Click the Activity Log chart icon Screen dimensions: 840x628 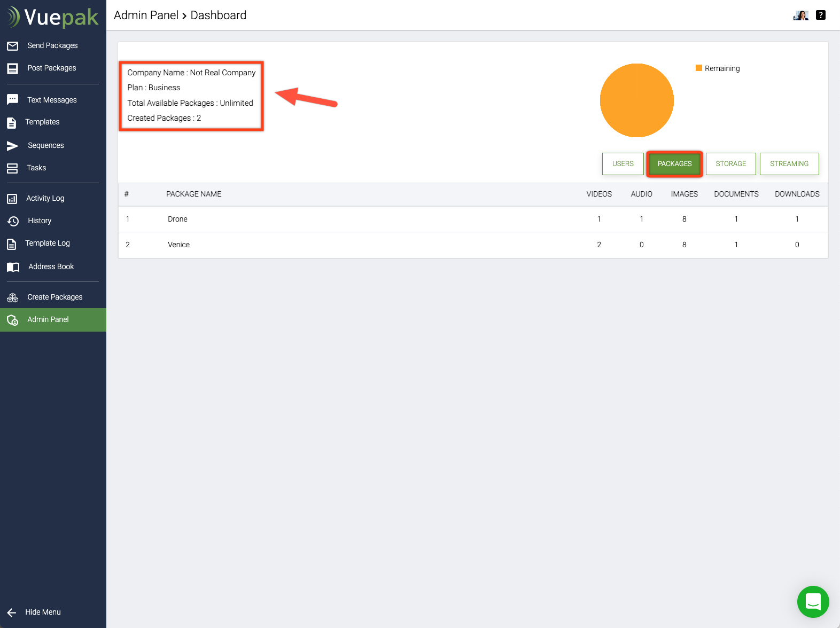click(12, 199)
